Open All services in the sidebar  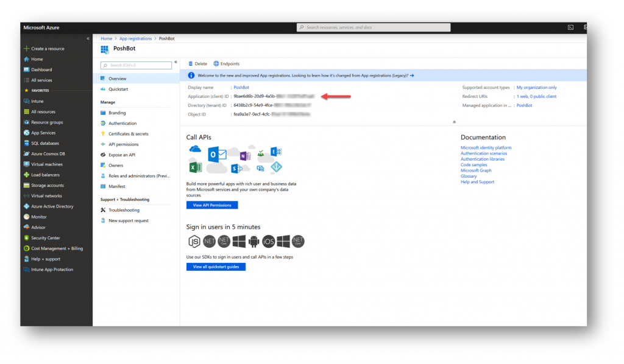click(x=41, y=80)
